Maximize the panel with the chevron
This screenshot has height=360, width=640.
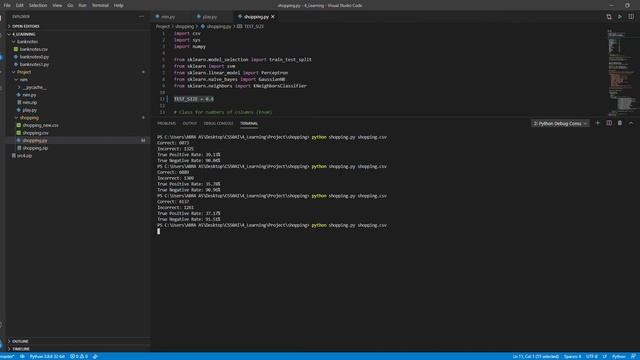point(631,123)
